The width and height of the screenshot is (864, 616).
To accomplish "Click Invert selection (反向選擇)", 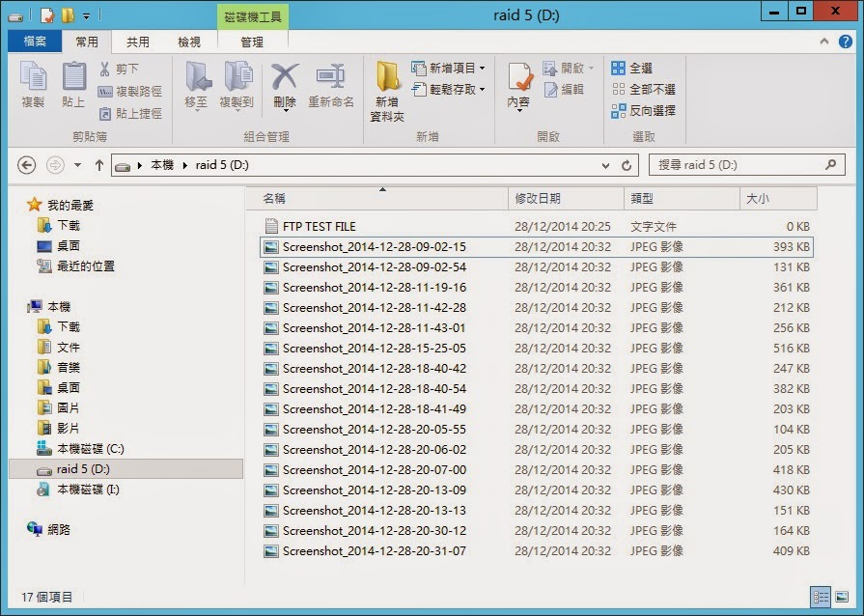I will [x=643, y=111].
